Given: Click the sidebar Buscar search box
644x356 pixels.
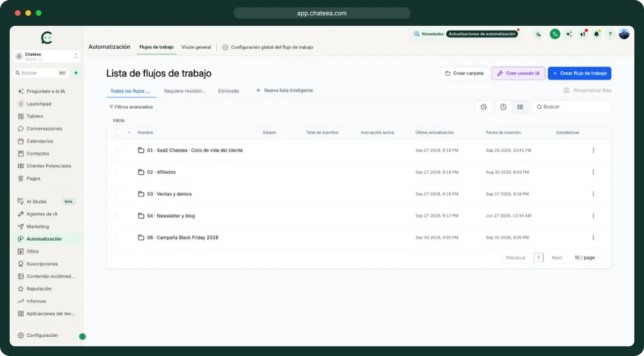Looking at the screenshot, I should [x=41, y=73].
